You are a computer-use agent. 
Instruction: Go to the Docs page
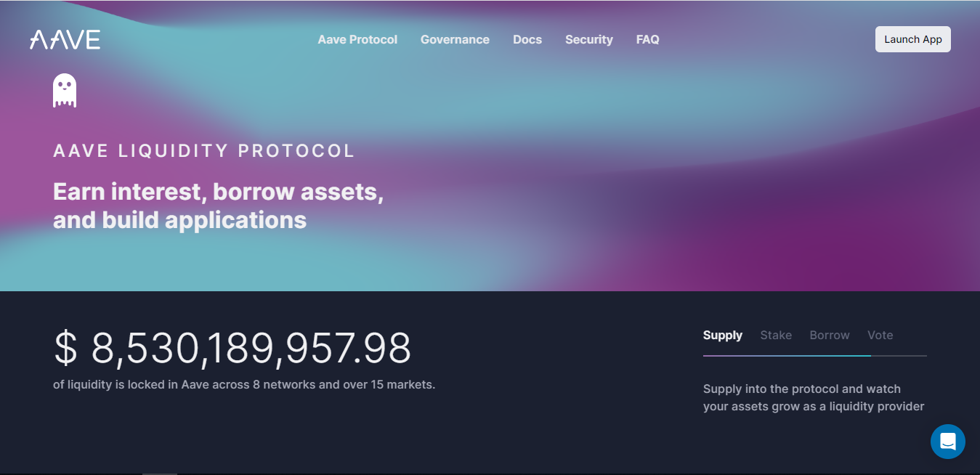527,40
